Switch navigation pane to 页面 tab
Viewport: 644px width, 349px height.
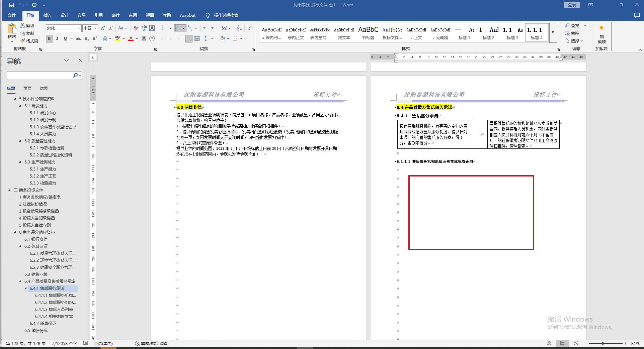pos(27,89)
